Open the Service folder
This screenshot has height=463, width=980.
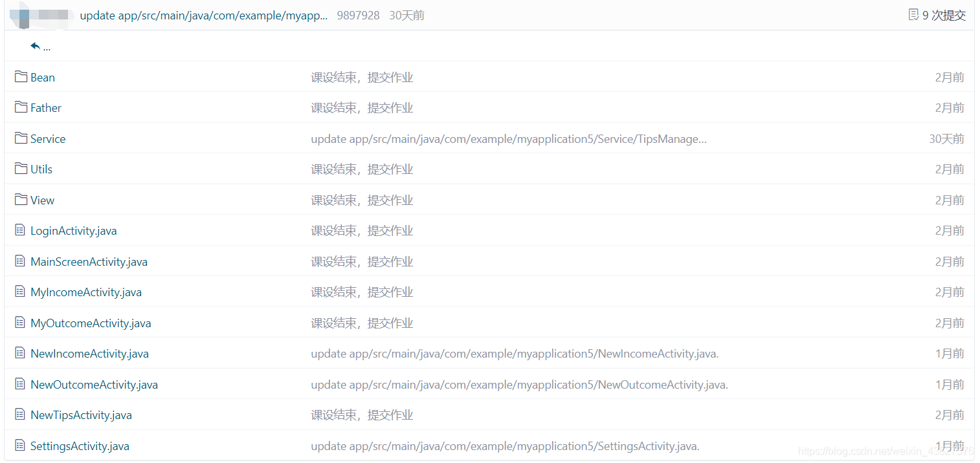(48, 139)
